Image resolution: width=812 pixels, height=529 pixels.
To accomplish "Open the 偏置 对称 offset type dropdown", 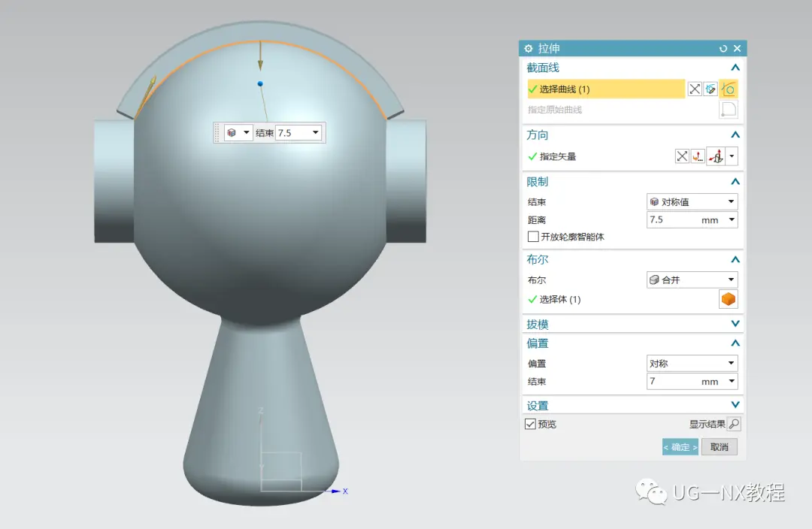I will point(692,363).
